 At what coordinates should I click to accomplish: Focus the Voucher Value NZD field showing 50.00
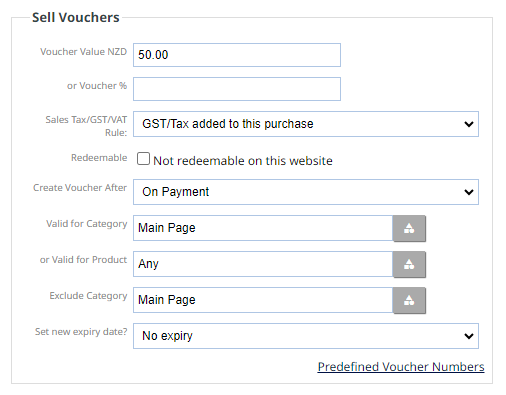237,55
